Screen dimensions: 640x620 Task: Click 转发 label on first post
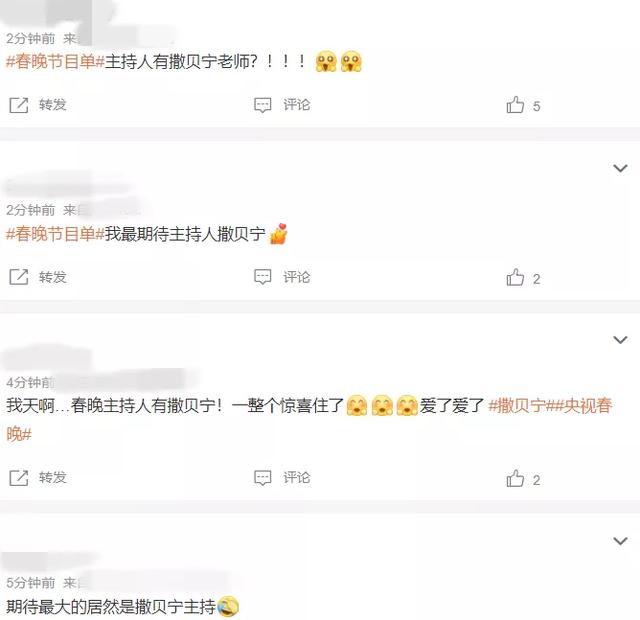pyautogui.click(x=53, y=105)
